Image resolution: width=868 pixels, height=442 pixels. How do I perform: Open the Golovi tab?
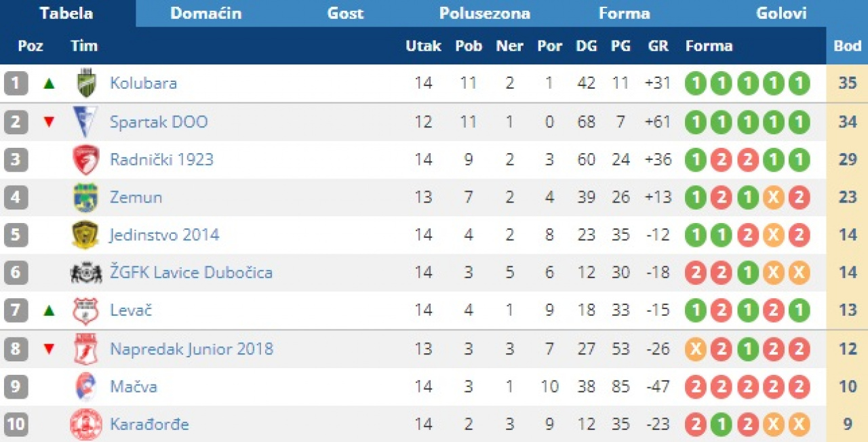point(781,14)
